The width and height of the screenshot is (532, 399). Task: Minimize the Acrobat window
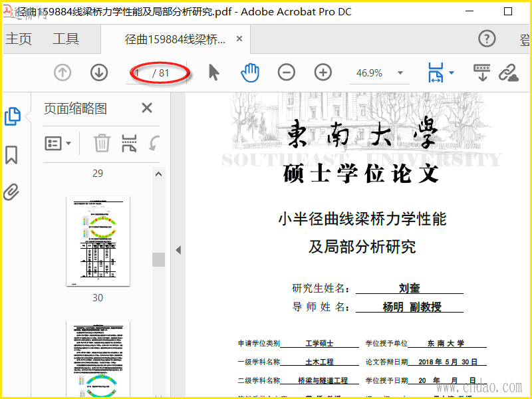coord(469,11)
